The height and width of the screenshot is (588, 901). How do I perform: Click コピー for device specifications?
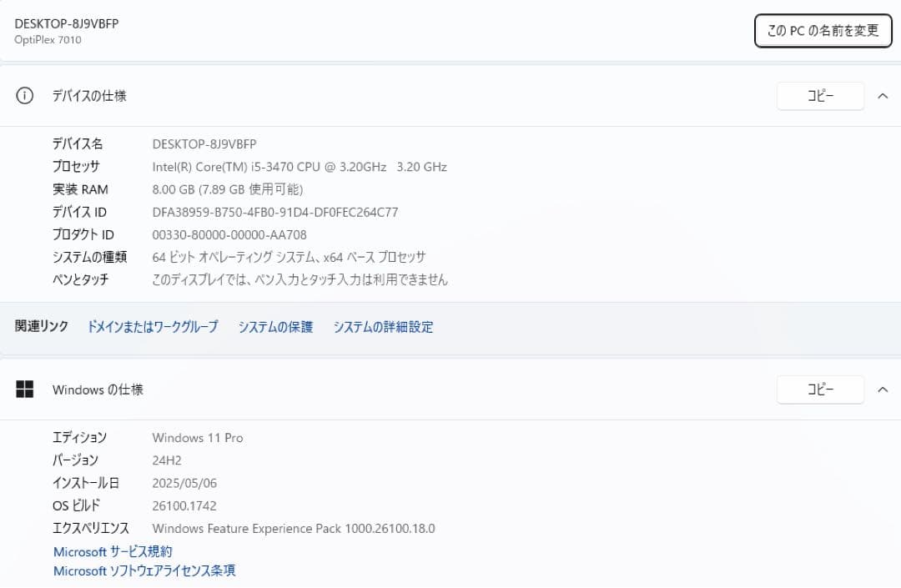tap(820, 95)
